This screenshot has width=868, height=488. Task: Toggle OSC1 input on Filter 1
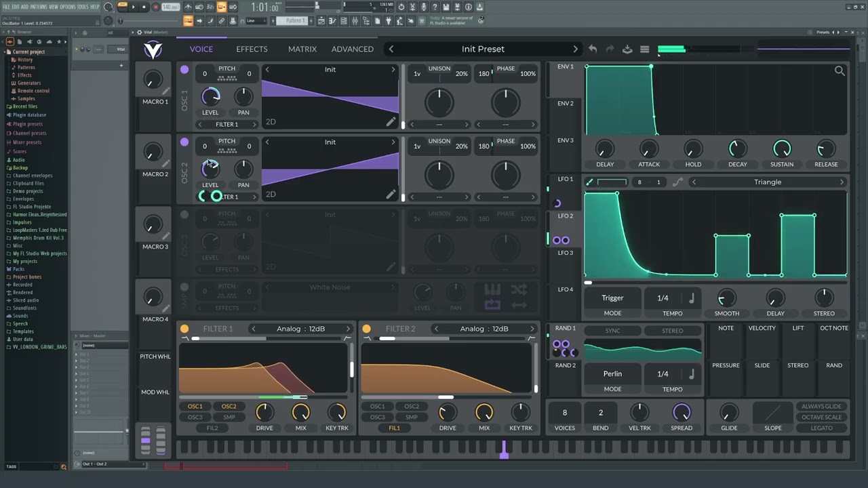click(x=195, y=406)
